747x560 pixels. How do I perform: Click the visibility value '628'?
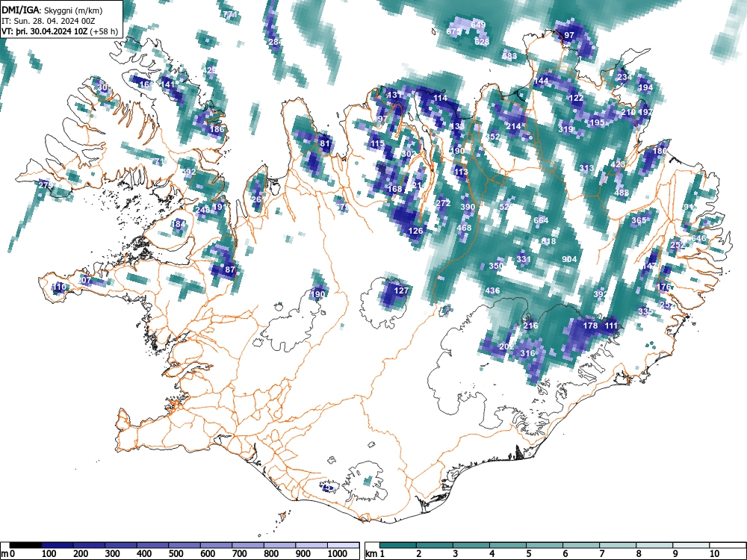point(482,42)
